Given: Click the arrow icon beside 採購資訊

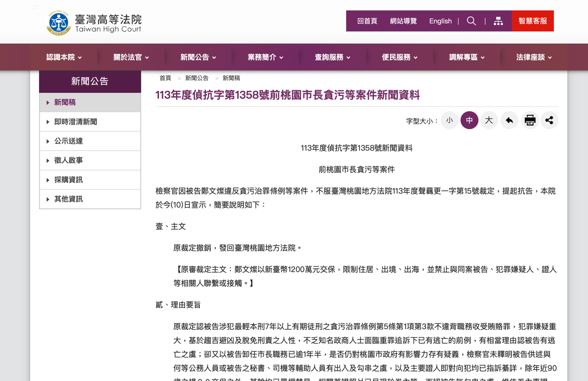Looking at the screenshot, I should [x=47, y=179].
